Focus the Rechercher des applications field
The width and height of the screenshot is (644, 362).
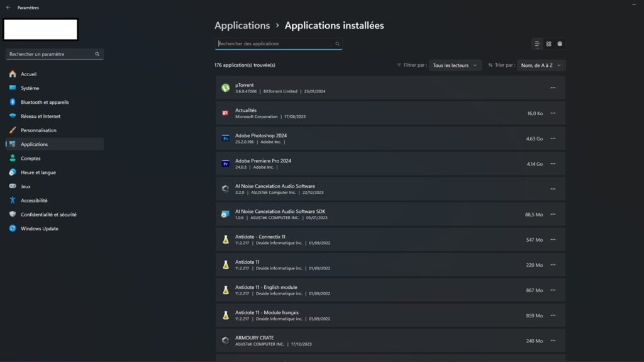278,43
